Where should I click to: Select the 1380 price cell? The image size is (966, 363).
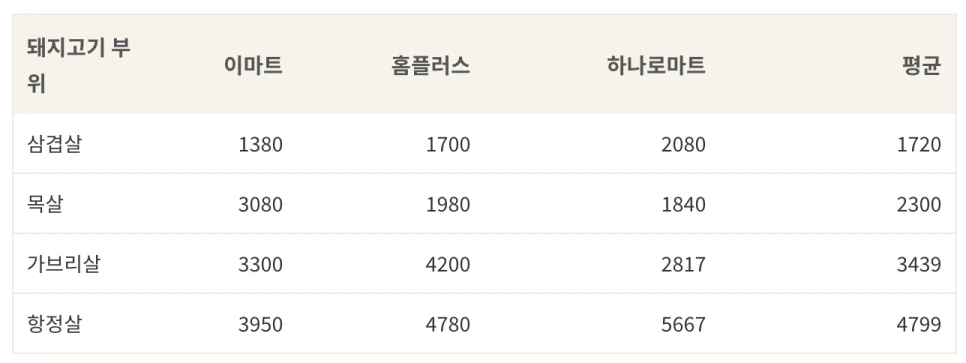click(261, 144)
